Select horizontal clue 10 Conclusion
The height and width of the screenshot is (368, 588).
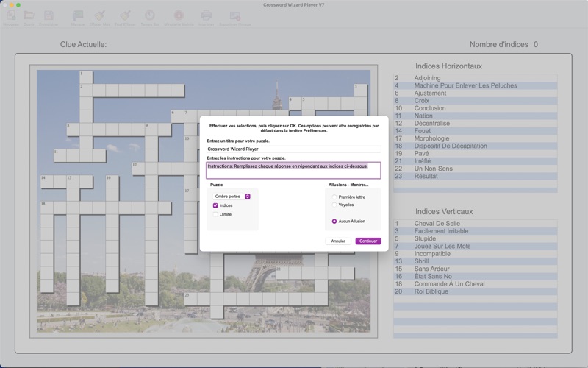click(x=475, y=108)
